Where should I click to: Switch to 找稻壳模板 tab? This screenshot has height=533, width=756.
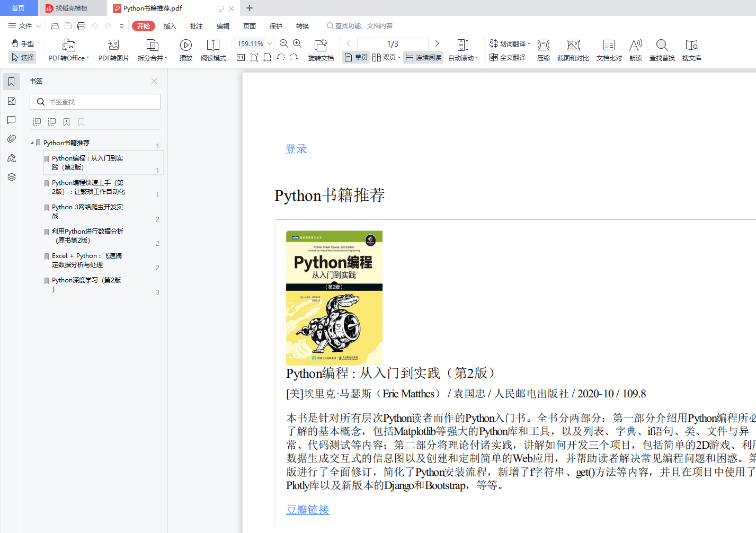click(x=72, y=8)
